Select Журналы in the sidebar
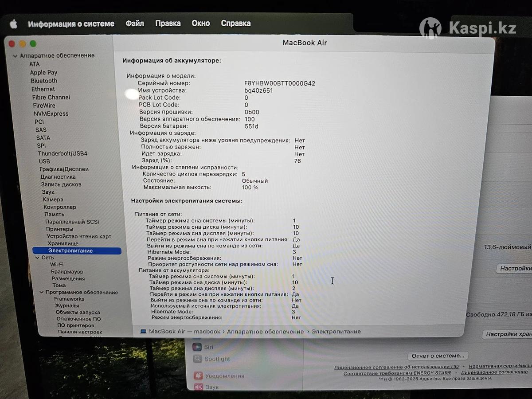532x399 pixels. tap(67, 306)
